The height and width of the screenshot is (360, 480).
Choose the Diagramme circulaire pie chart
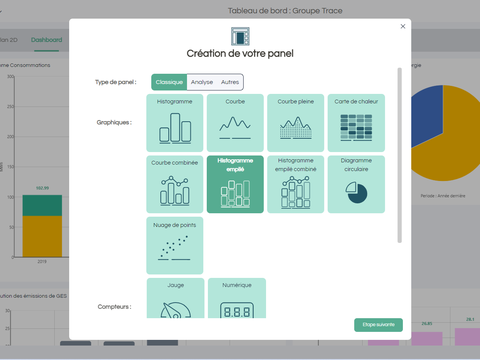[x=356, y=184]
